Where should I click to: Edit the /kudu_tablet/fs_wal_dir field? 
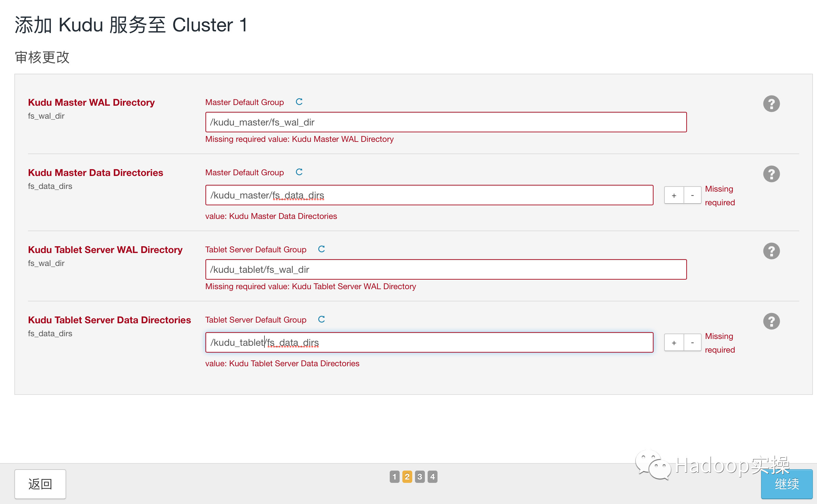(446, 269)
